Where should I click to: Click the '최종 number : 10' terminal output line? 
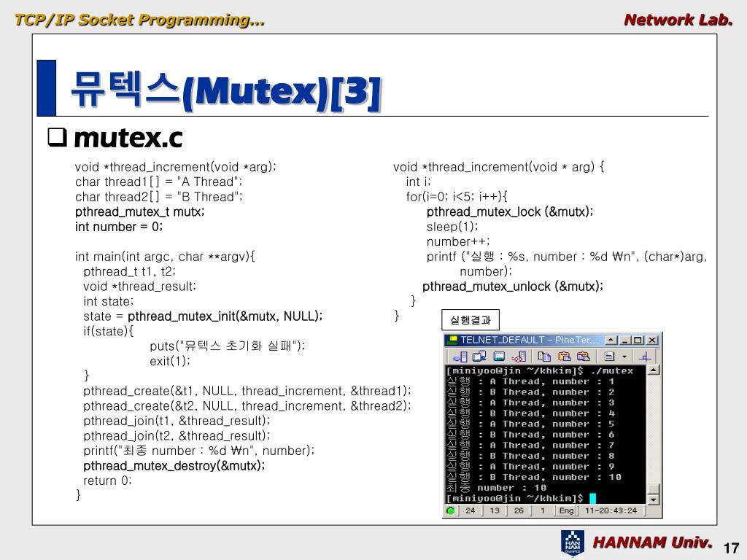point(496,488)
